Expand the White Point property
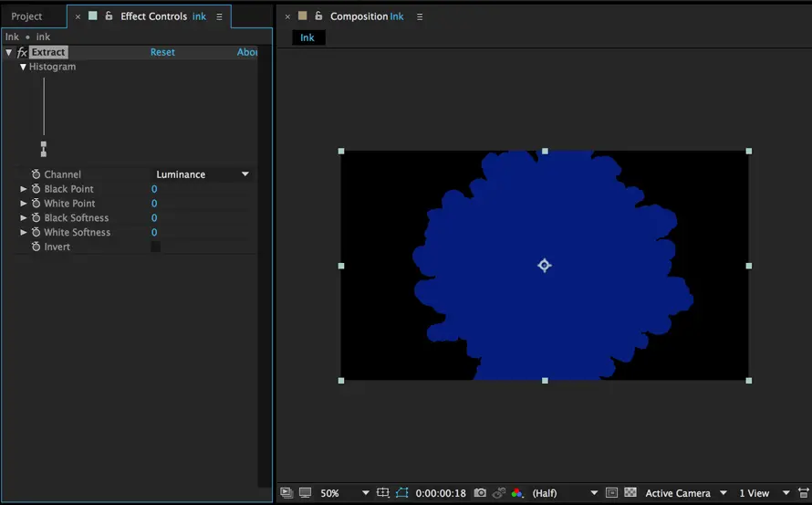The image size is (812, 505). pyautogui.click(x=24, y=204)
